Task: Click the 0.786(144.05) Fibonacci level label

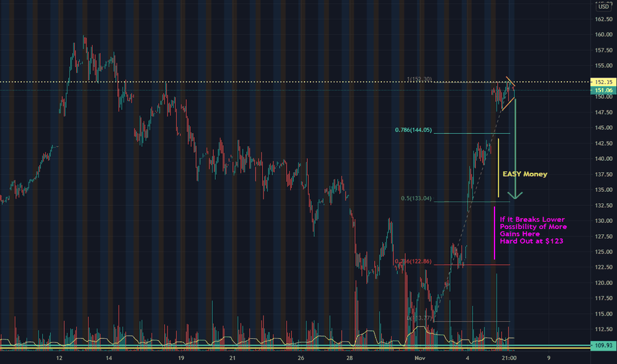Action: coord(413,130)
